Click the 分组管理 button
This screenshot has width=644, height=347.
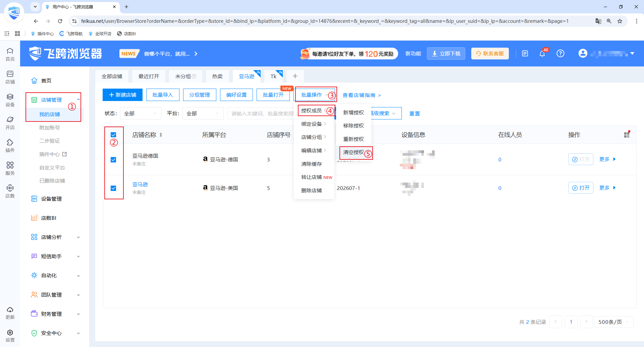(x=200, y=95)
